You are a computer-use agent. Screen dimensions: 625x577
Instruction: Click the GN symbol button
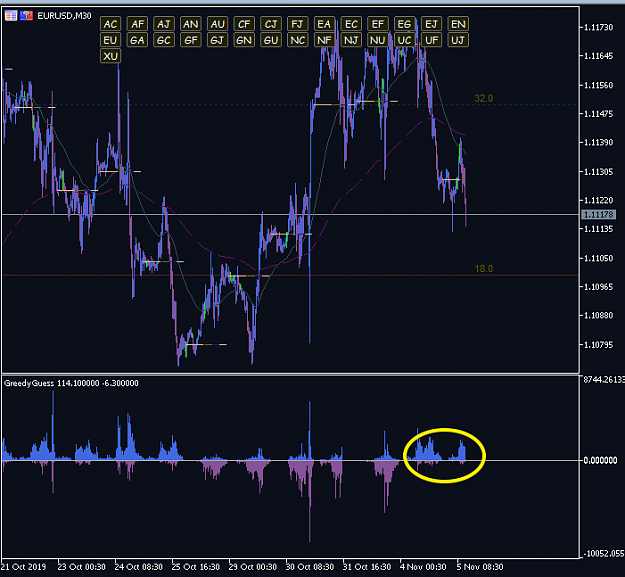pos(244,40)
